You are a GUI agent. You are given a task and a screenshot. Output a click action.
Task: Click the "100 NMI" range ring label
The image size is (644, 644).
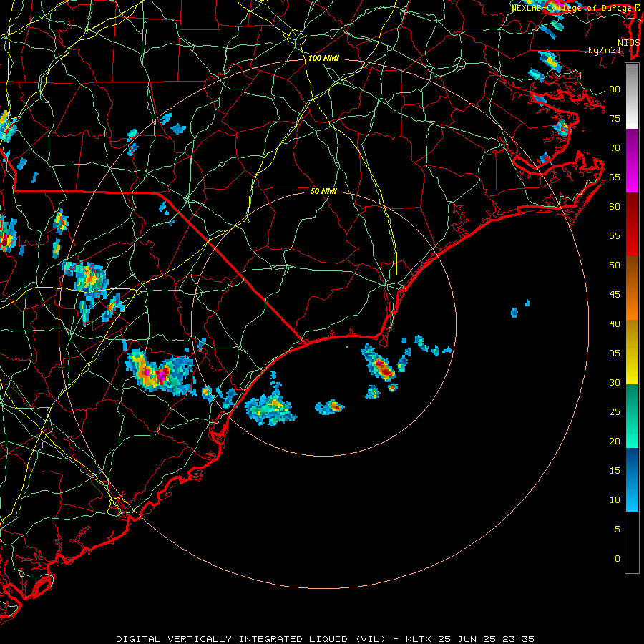[323, 59]
